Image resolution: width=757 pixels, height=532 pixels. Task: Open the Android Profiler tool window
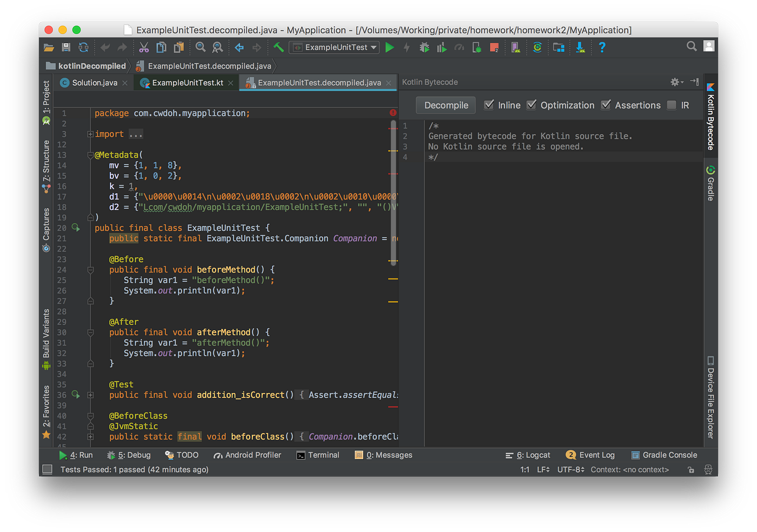click(x=247, y=455)
